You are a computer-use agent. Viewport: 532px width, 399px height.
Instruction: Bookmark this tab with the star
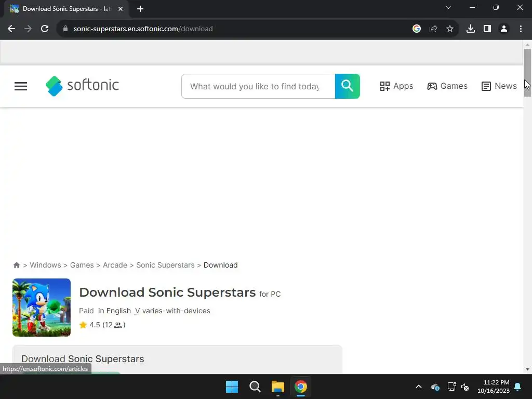point(450,29)
